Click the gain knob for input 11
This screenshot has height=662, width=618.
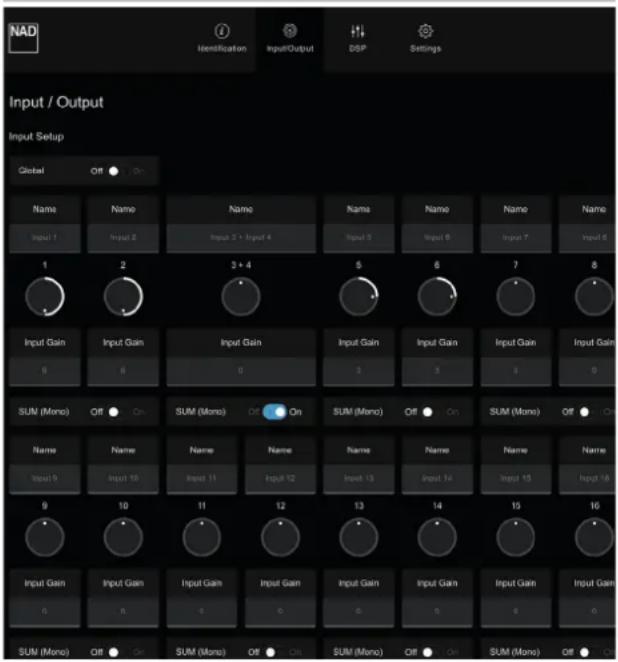point(202,537)
